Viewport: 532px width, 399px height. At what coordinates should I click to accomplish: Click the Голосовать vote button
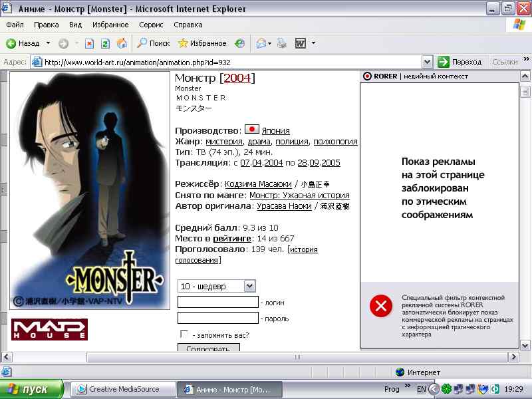coord(209,348)
